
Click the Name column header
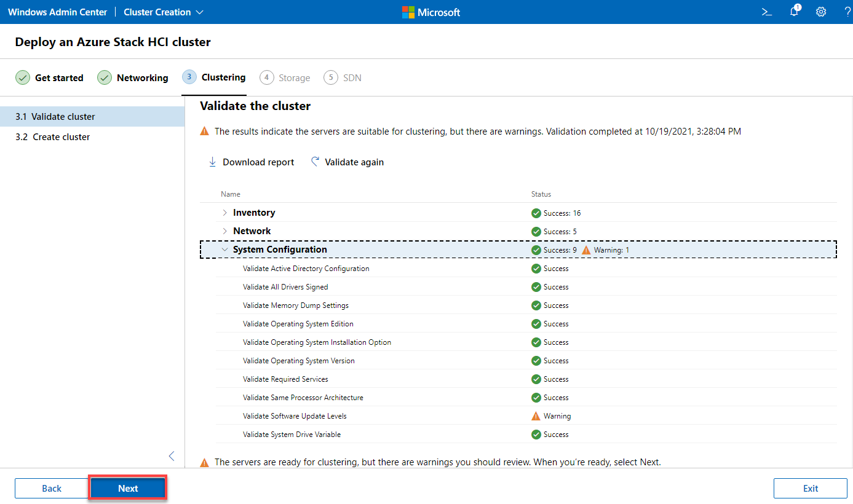tap(231, 194)
